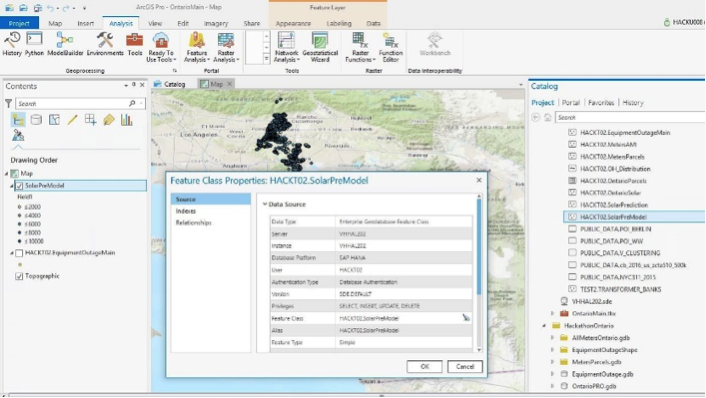Collapse the Map node in Contents
Image resolution: width=706 pixels, height=398 pixels.
6,173
